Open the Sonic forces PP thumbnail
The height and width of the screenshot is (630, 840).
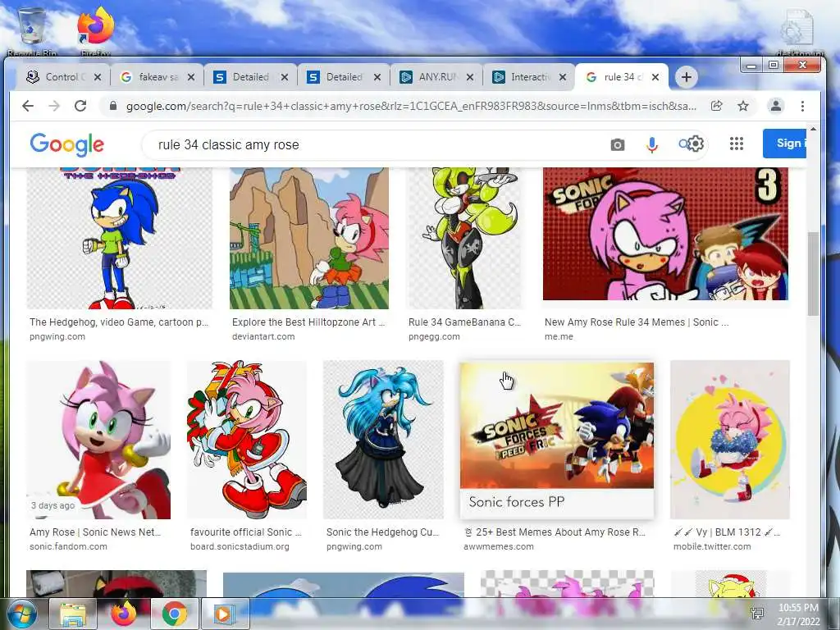[x=557, y=441]
